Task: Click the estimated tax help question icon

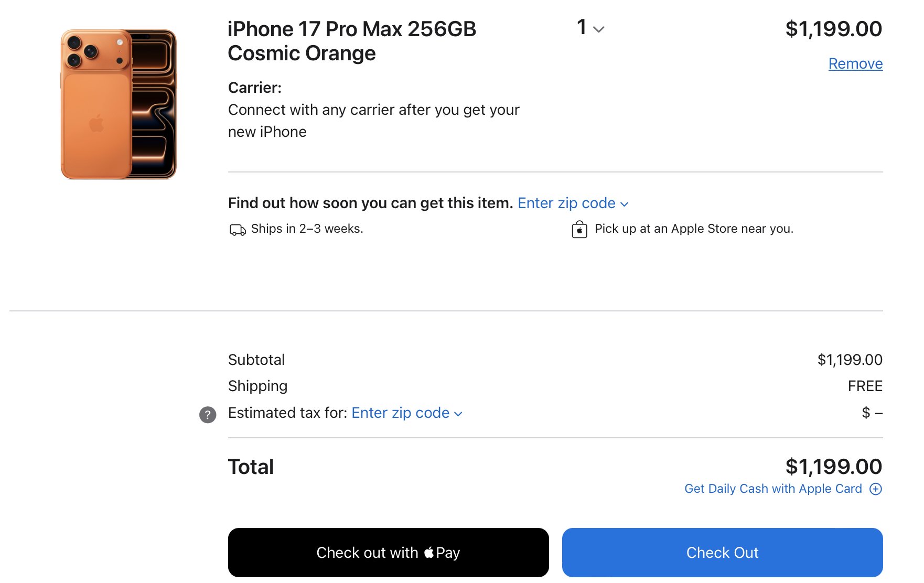Action: (x=208, y=415)
